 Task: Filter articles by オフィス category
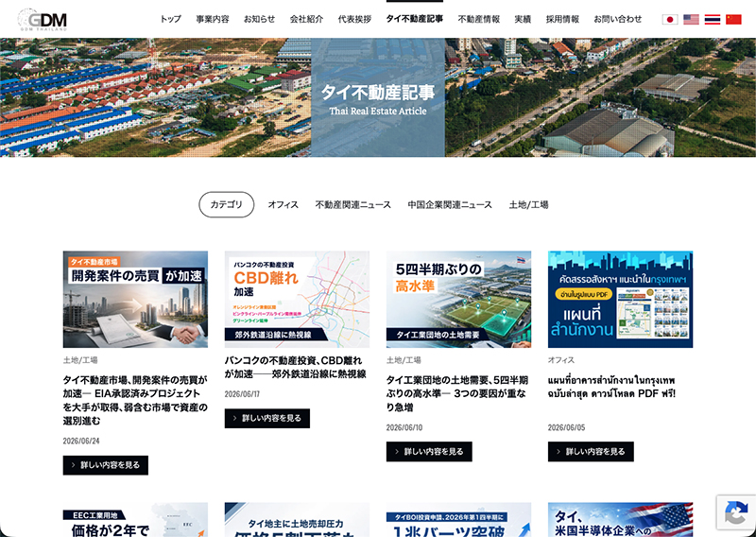(x=283, y=204)
